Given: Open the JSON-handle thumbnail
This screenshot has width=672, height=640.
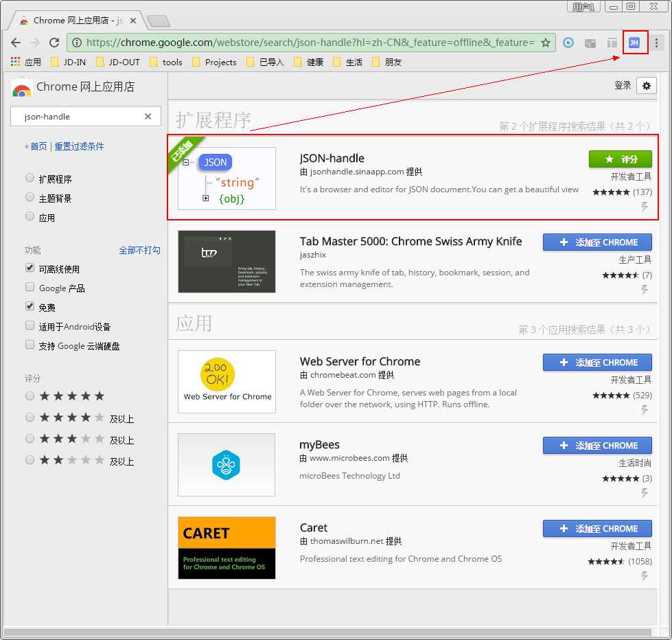Looking at the screenshot, I should pos(227,179).
